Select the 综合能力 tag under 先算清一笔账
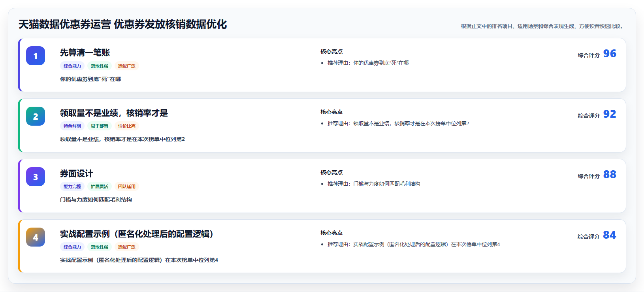Image resolution: width=644 pixels, height=292 pixels. click(72, 66)
